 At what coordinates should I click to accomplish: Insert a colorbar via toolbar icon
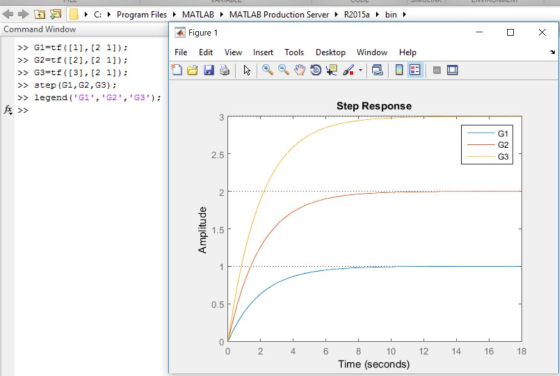click(399, 70)
